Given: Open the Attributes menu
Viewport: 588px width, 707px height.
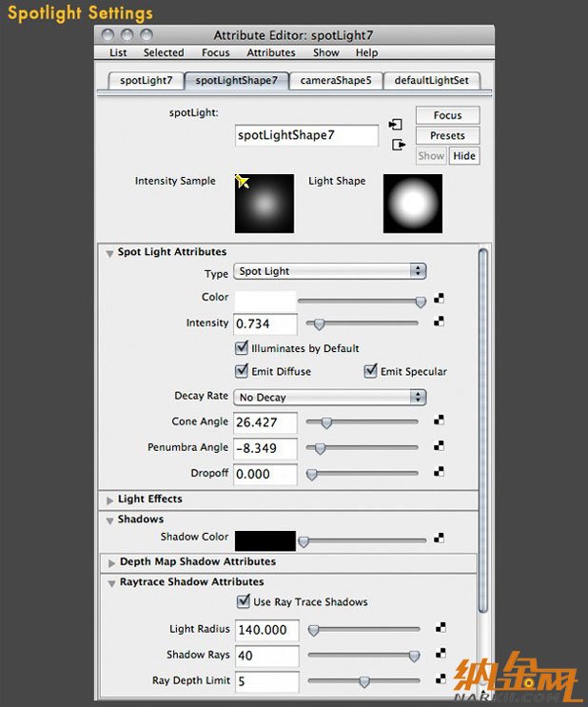Looking at the screenshot, I should point(271,52).
